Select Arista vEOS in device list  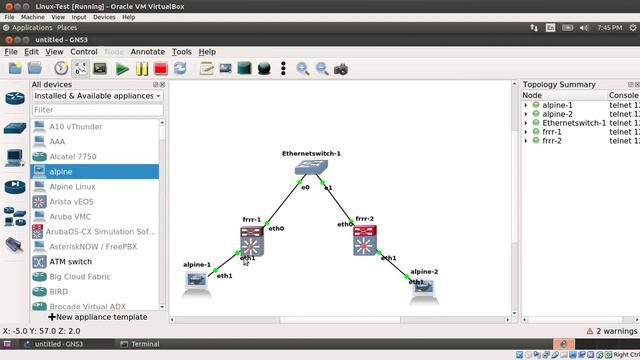coord(95,202)
